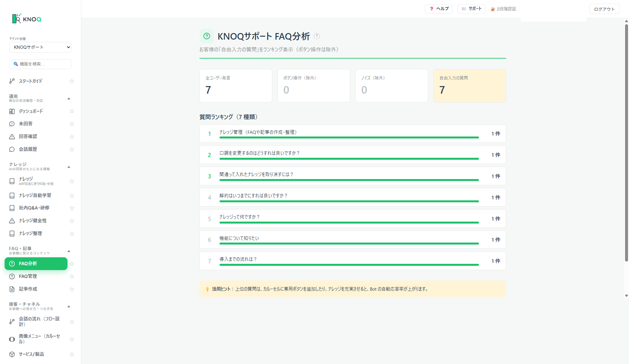This screenshot has width=629, height=364.
Task: Click the start guide branch icon
Action: 12,81
